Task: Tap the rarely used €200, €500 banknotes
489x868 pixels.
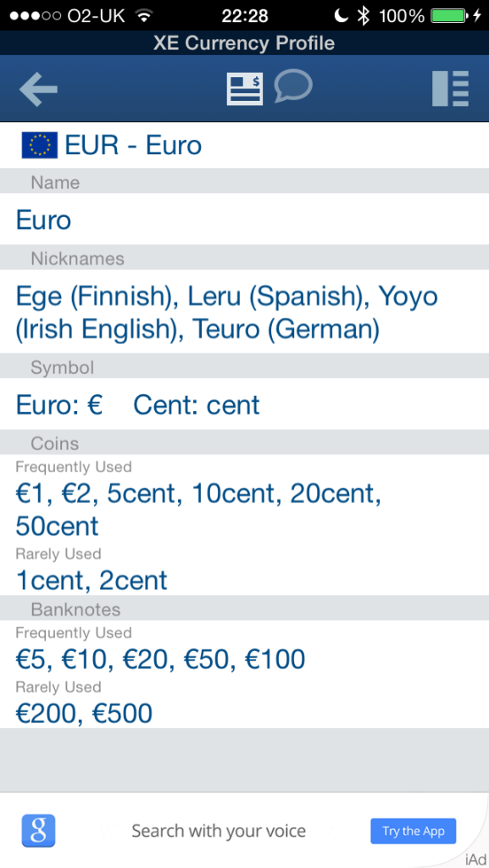Action: click(x=84, y=713)
